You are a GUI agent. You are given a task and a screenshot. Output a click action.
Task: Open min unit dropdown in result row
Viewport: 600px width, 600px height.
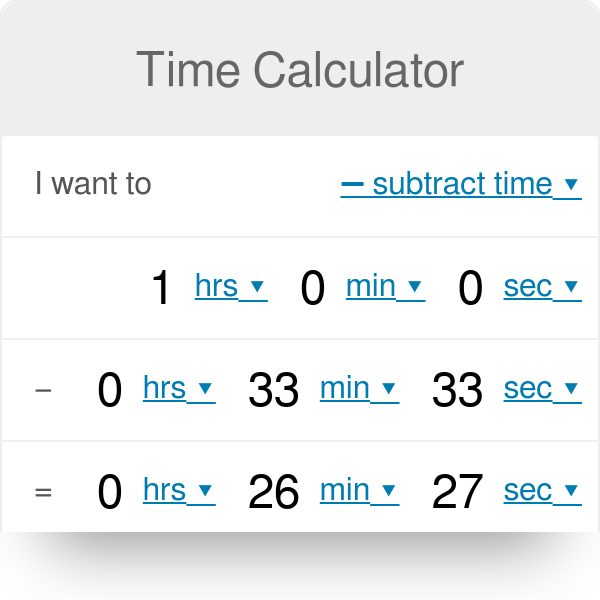tap(358, 490)
